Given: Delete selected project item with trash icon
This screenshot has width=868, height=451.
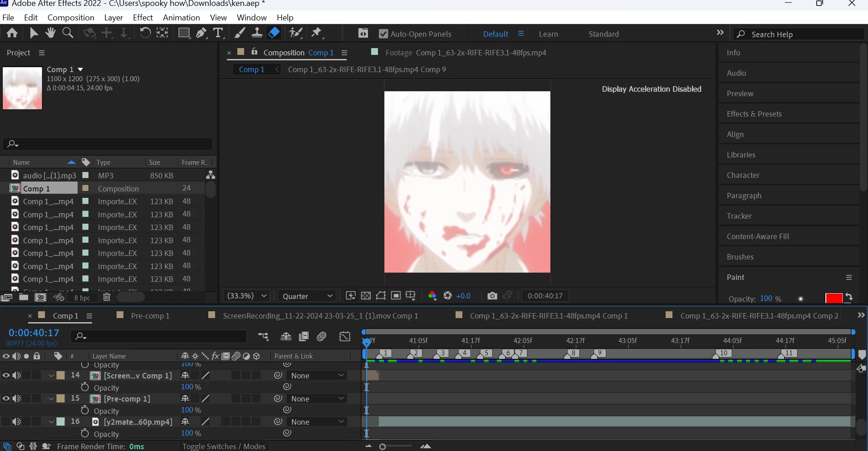Looking at the screenshot, I should pos(107,297).
